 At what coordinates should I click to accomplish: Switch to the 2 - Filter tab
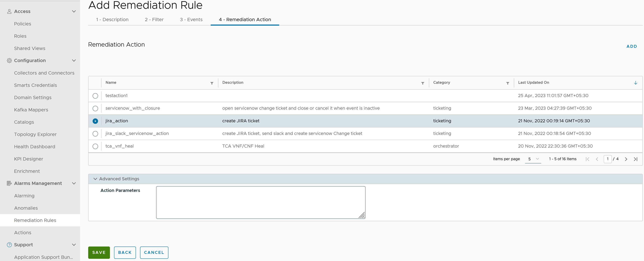point(154,20)
